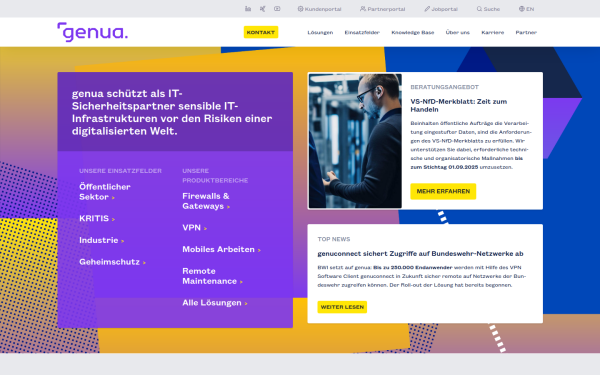
Task: Click the TOP NEWS label
Action: [x=334, y=239]
